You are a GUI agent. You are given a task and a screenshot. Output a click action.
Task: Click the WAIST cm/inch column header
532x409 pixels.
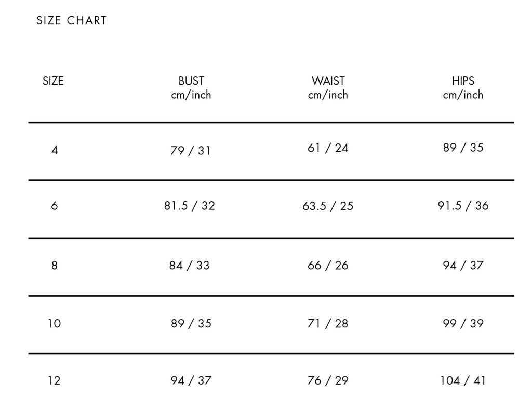(328, 88)
